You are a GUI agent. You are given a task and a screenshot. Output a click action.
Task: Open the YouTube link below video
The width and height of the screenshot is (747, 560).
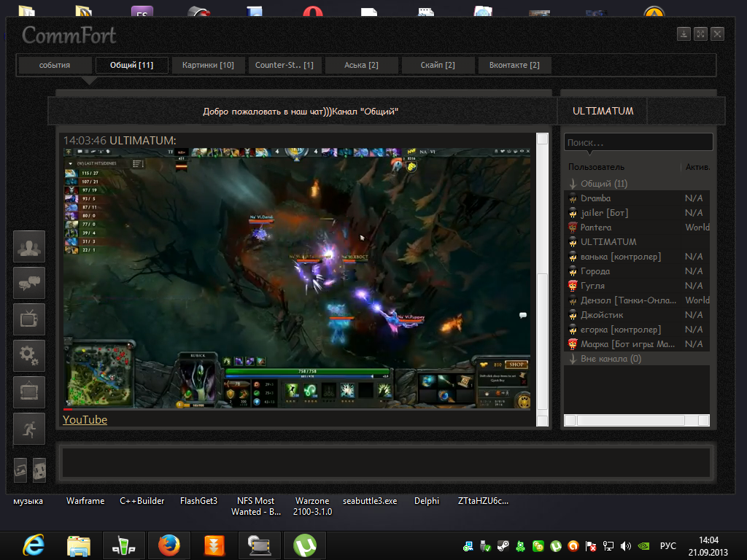pos(85,419)
